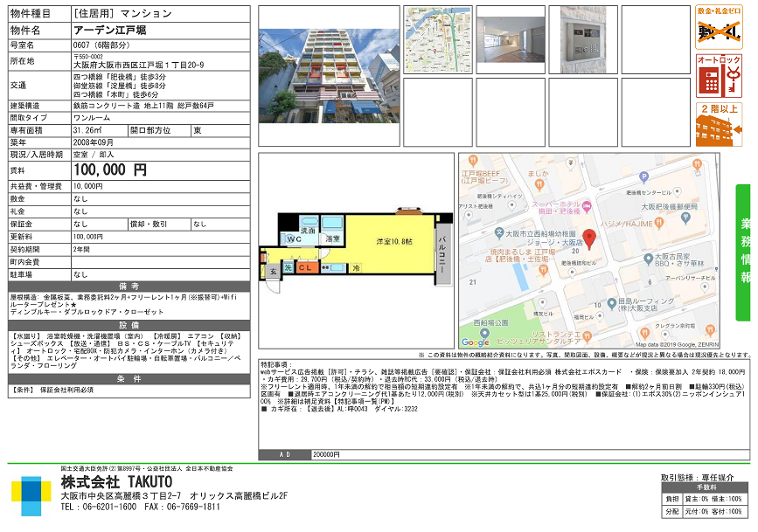
Task: Click the 2階以上 building icon
Action: point(718,125)
